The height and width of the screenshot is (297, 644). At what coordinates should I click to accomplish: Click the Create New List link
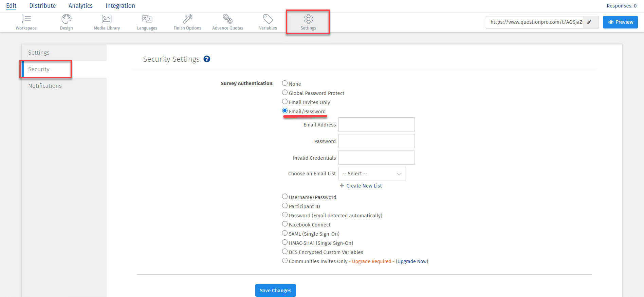pyautogui.click(x=364, y=186)
